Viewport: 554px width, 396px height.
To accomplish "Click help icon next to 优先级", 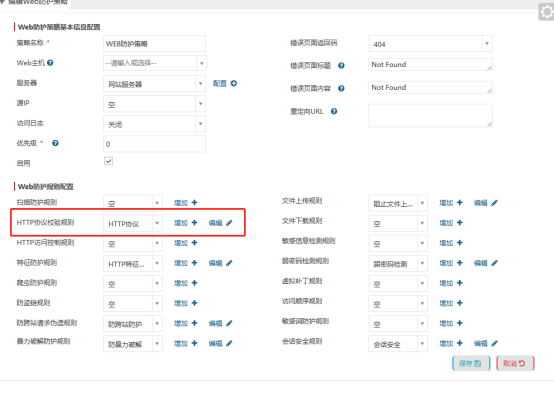I will (x=55, y=143).
